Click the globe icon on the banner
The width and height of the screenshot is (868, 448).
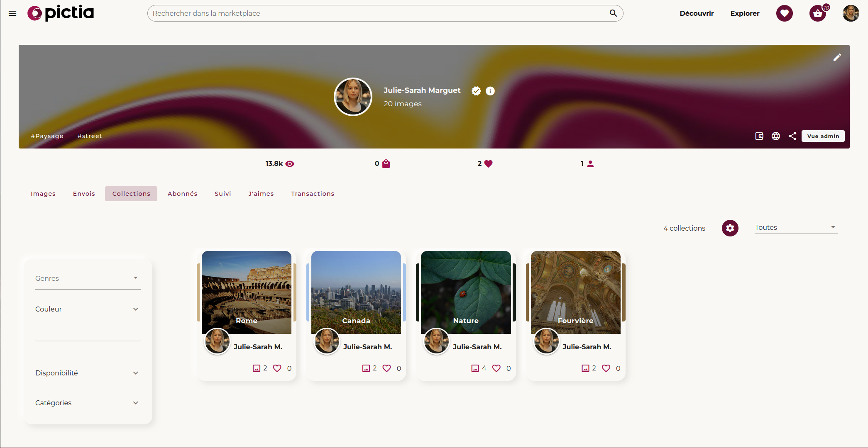click(x=776, y=136)
